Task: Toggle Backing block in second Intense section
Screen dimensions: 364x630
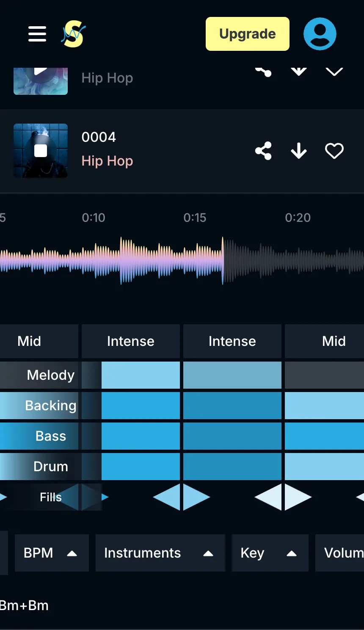Action: pos(232,406)
